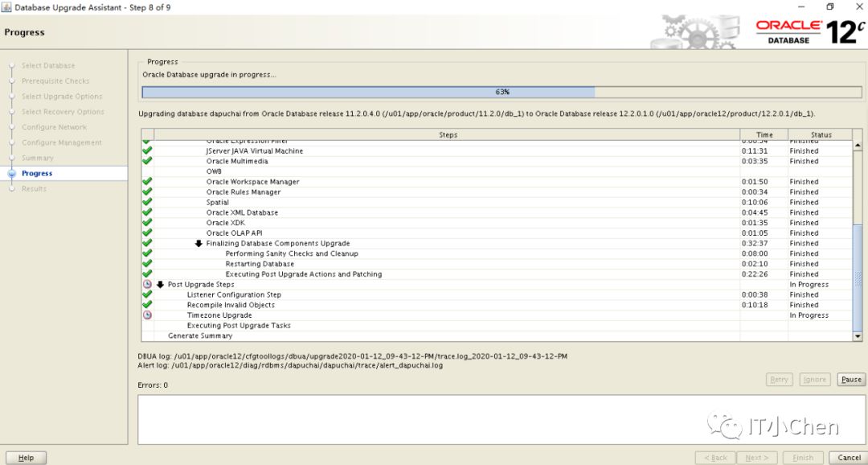
Task: Click the clock icon for Timezone Upgrade
Action: click(147, 315)
